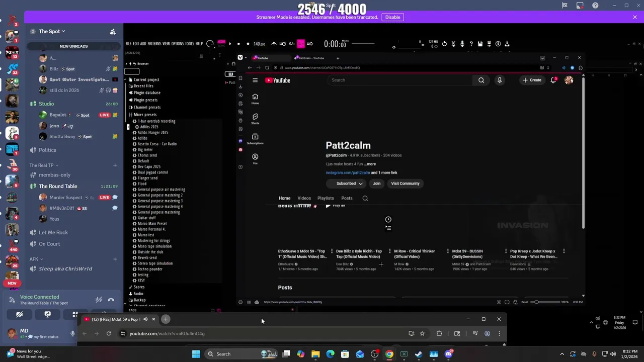Open FL Studio PATTERNS menu
Image resolution: width=644 pixels, height=362 pixels.
(154, 44)
